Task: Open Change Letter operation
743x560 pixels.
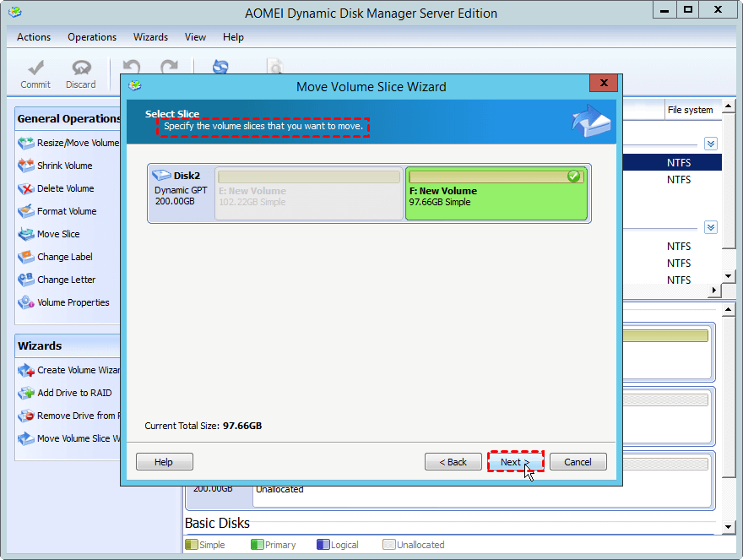Action: [57, 280]
